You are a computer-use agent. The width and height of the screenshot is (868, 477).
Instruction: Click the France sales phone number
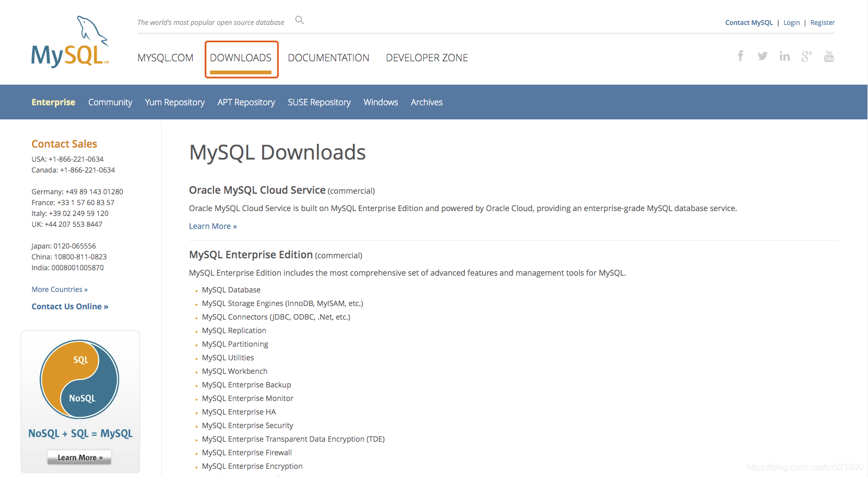coord(86,202)
